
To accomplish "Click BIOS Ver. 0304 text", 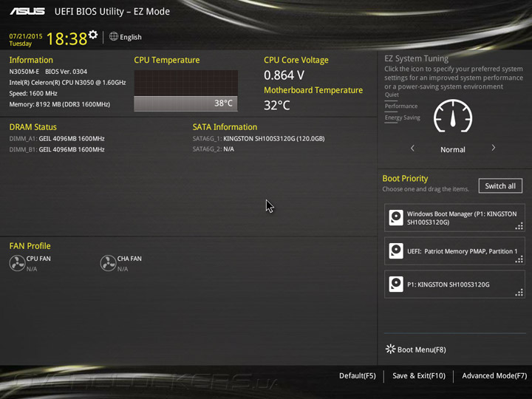I will tap(66, 72).
